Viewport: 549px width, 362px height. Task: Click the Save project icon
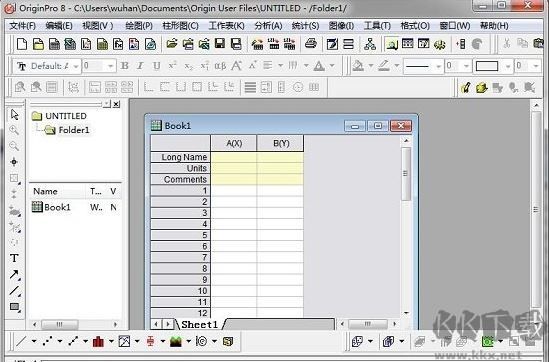click(x=220, y=44)
